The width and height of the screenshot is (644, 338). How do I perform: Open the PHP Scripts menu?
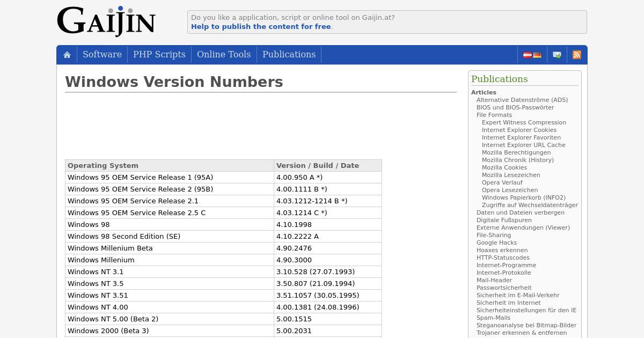pos(159,55)
